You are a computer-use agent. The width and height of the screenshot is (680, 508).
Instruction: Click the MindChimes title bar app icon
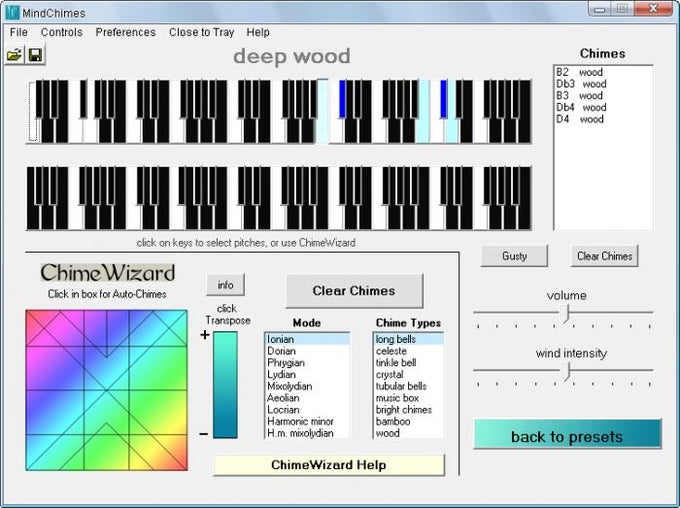12,13
